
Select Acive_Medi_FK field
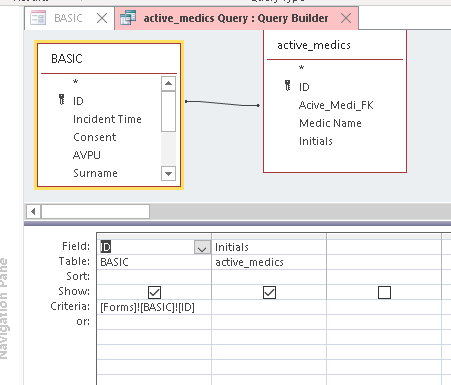pos(336,105)
